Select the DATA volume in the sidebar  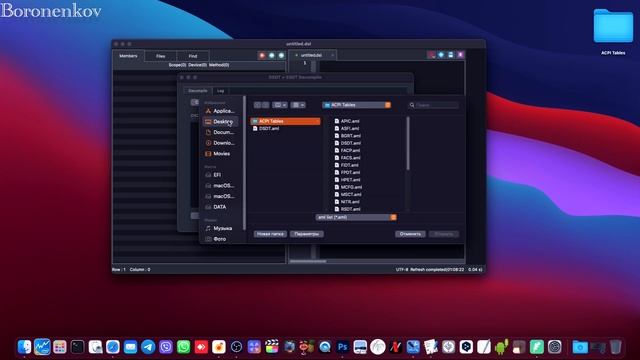[x=220, y=207]
